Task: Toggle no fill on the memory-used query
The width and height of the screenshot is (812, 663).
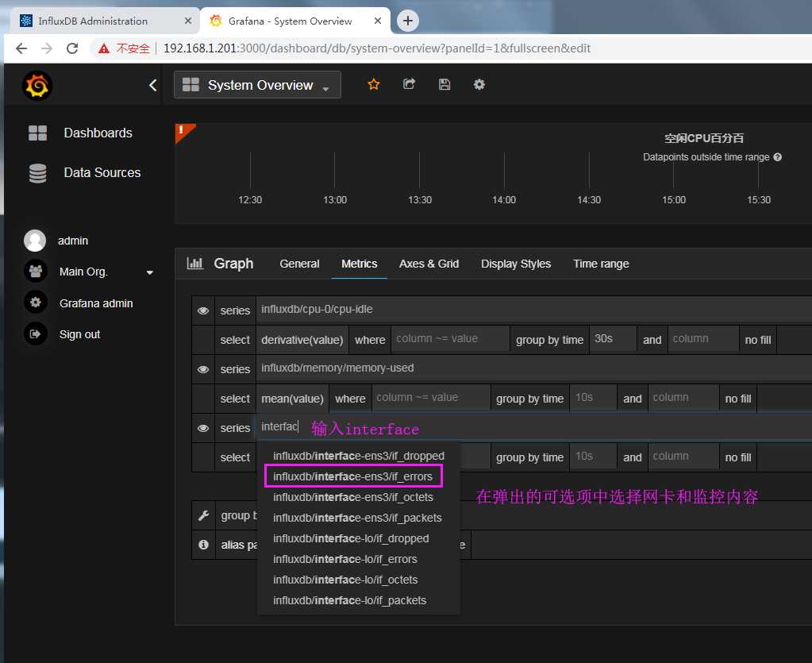Action: pyautogui.click(x=738, y=399)
